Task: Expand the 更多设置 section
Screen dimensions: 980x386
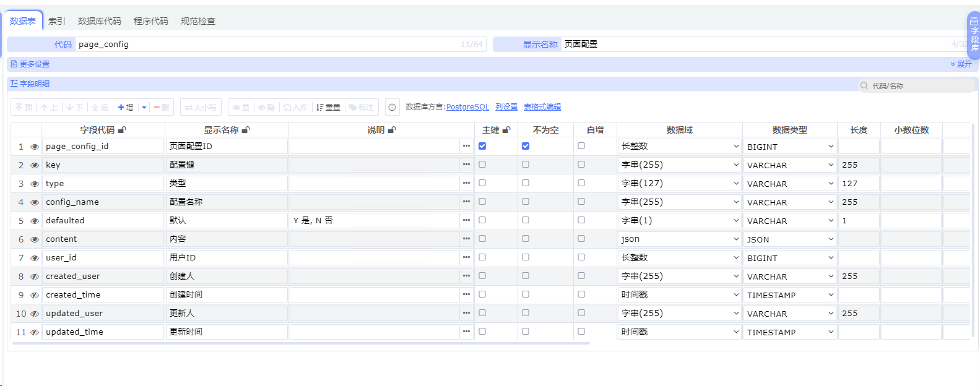Action: [30, 64]
